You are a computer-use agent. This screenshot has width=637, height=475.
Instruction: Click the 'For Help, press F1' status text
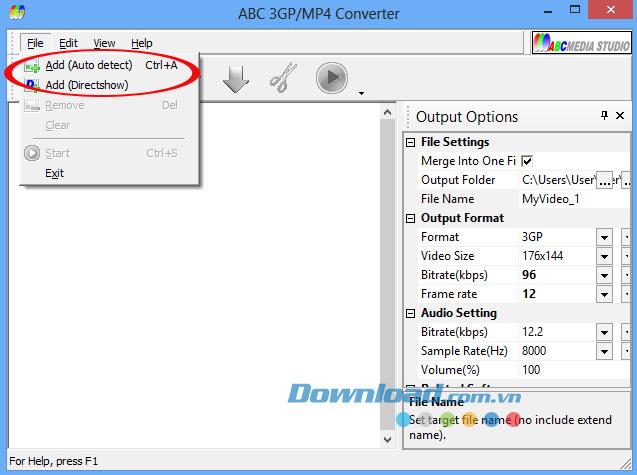[x=53, y=461]
